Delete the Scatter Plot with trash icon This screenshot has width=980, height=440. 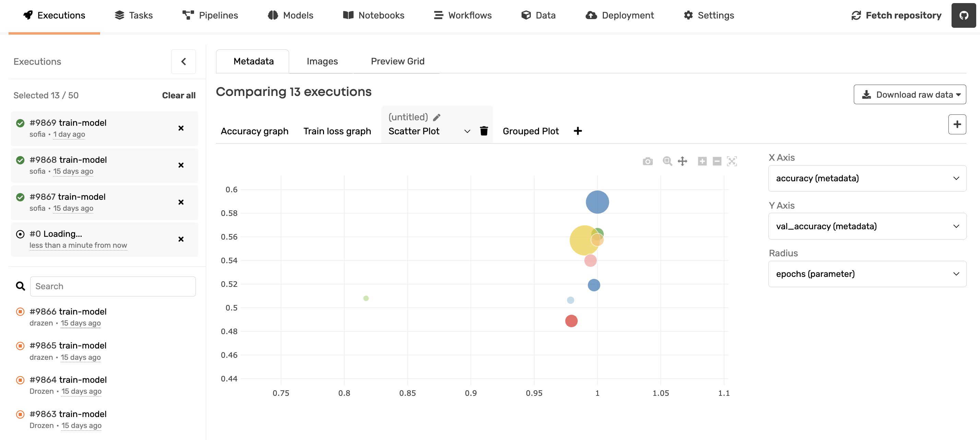[x=483, y=131]
